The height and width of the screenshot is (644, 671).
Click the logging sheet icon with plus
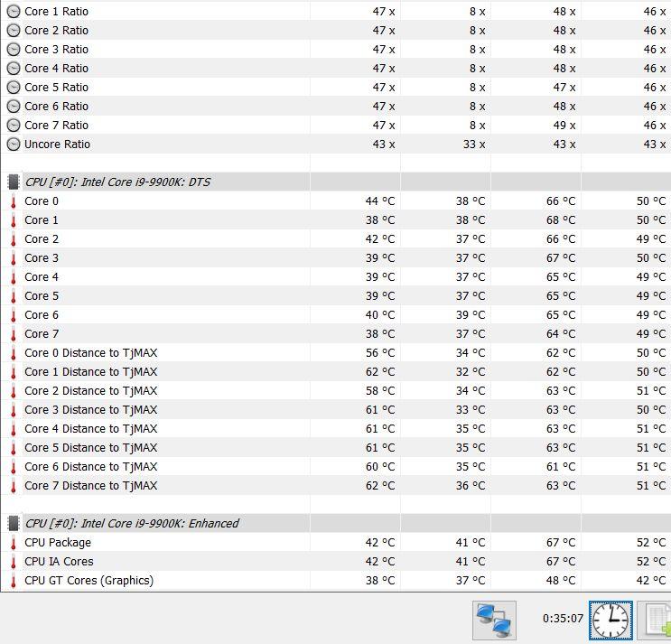click(x=655, y=620)
